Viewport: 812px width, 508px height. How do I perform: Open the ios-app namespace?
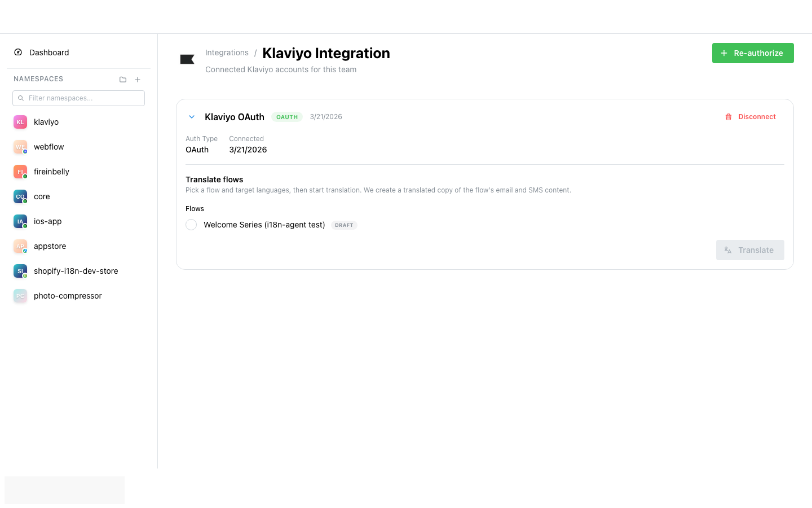tap(47, 221)
